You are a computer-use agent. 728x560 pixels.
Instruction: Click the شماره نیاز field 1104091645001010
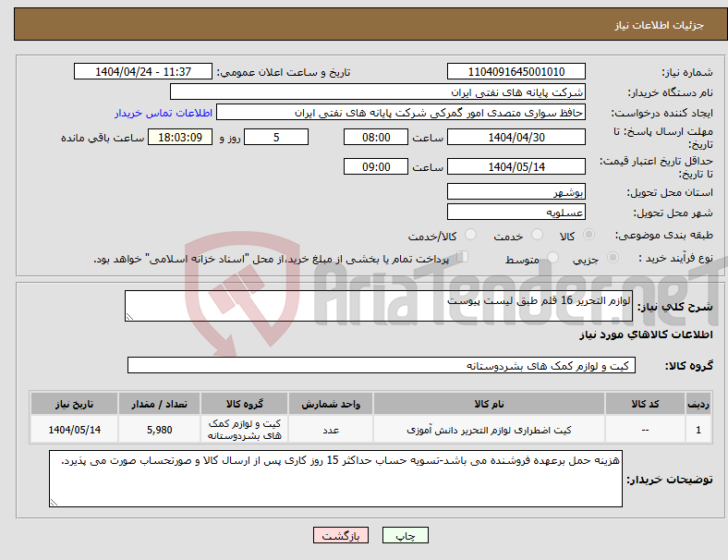point(516,71)
